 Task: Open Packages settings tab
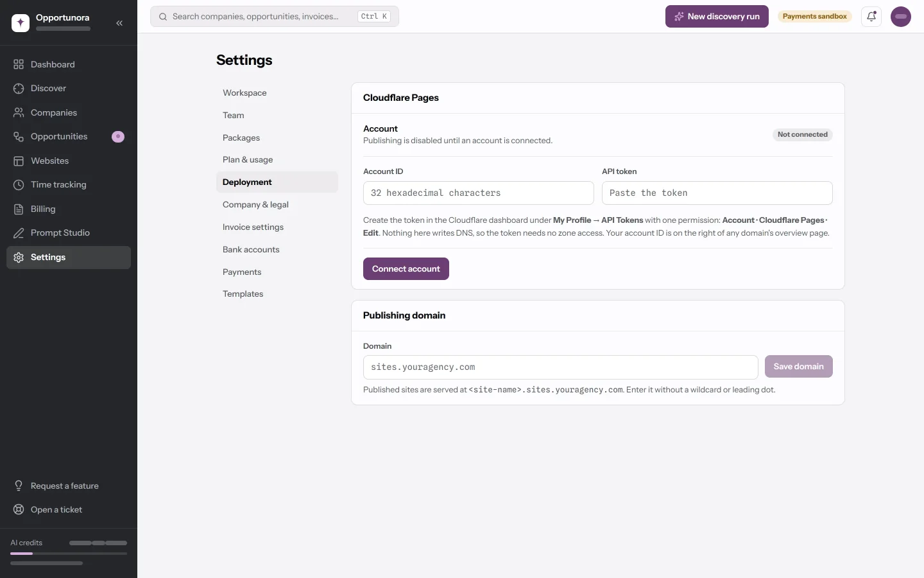(277, 137)
